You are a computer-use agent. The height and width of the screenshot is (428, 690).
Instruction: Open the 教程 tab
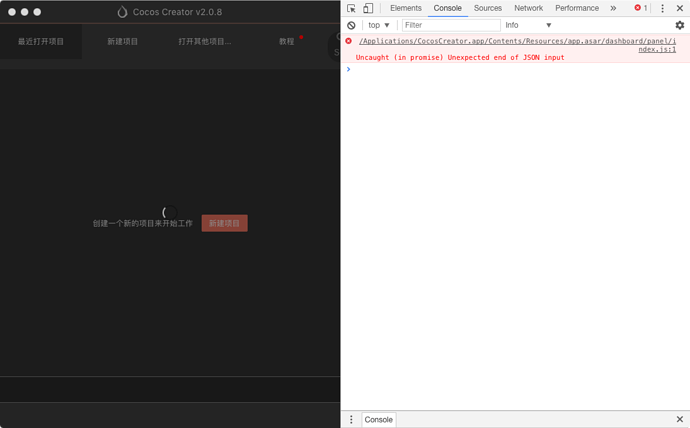tap(286, 41)
